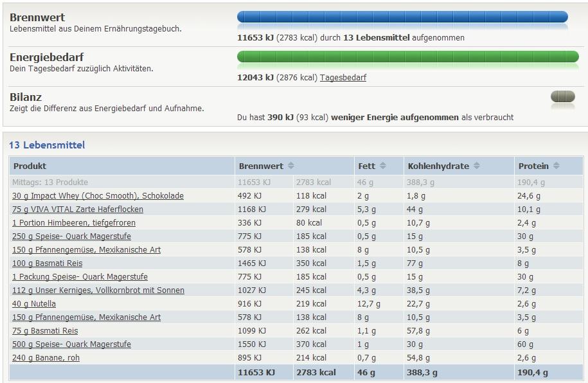The height and width of the screenshot is (383, 588).
Task: Open 112 g Unser Kerniges Vollkornbrot entry
Action: pos(98,290)
